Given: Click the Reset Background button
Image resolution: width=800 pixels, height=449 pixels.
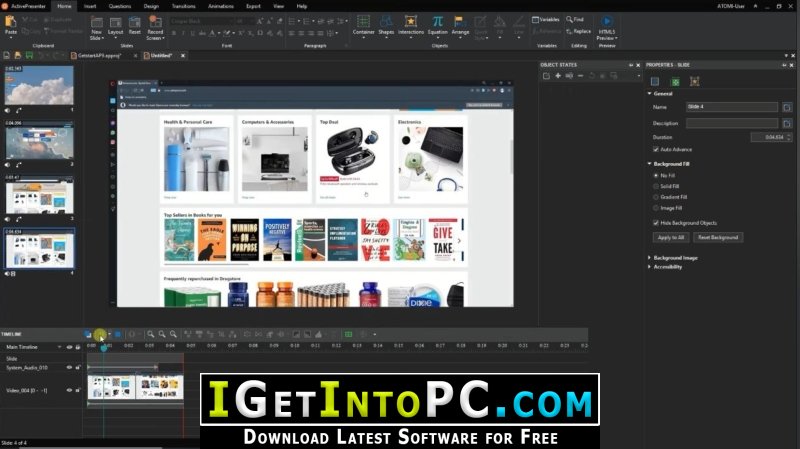Looking at the screenshot, I should 718,238.
